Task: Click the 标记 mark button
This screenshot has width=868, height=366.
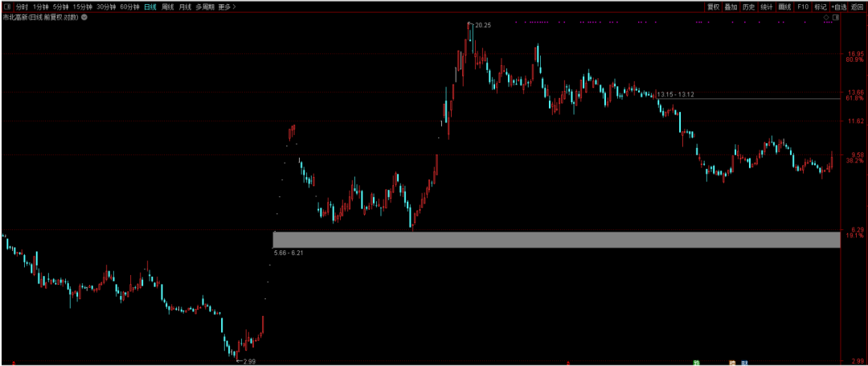Action: (x=820, y=7)
